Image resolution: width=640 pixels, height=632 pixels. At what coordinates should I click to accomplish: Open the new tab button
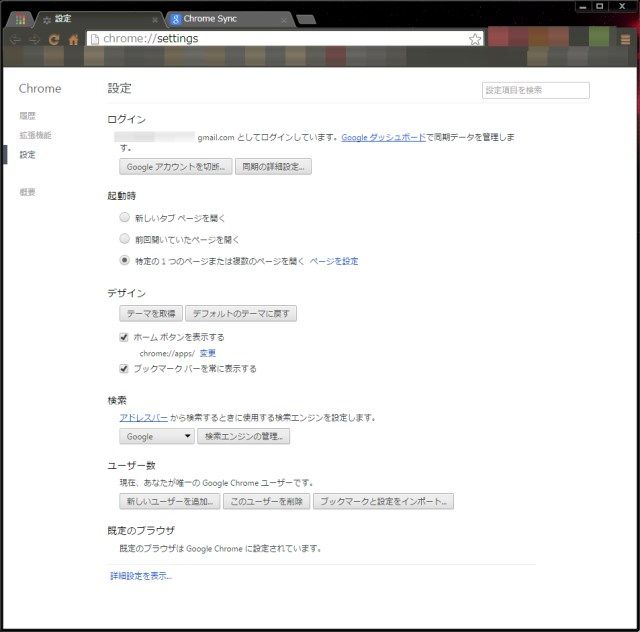306,19
